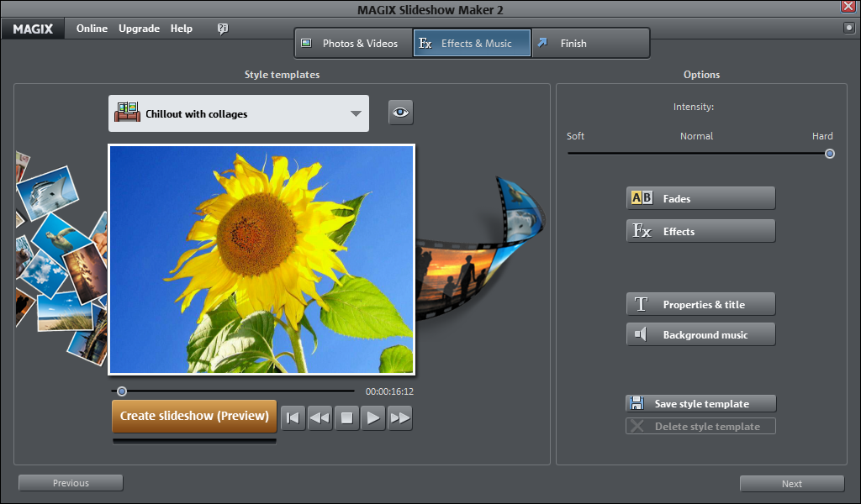This screenshot has width=861, height=504.
Task: Click the help pointer icon beside Help
Action: tap(222, 29)
